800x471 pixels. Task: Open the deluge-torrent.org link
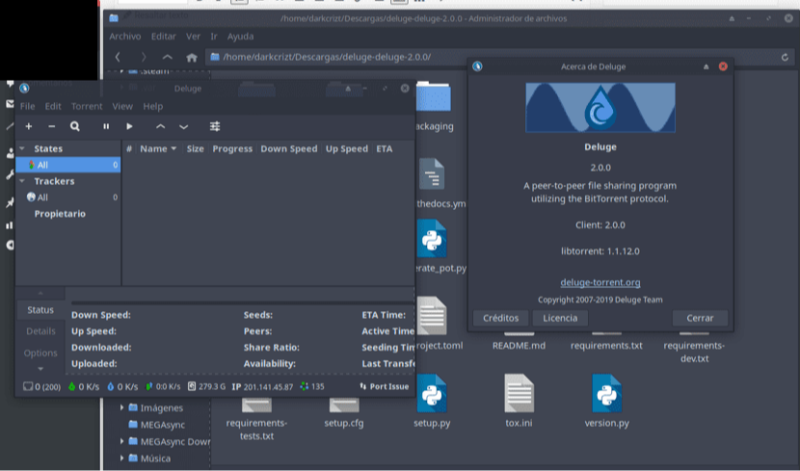600,282
